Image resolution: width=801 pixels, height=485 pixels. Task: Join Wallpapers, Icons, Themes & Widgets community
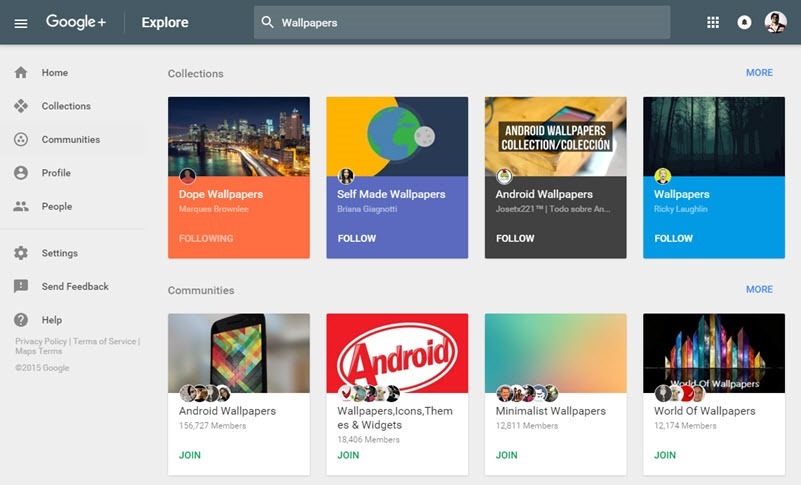(x=348, y=455)
